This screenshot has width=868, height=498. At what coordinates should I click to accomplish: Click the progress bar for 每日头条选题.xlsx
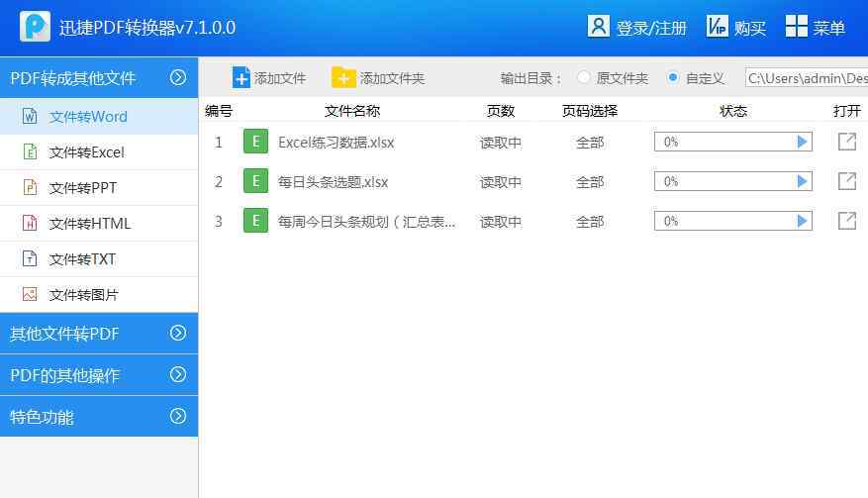733,181
